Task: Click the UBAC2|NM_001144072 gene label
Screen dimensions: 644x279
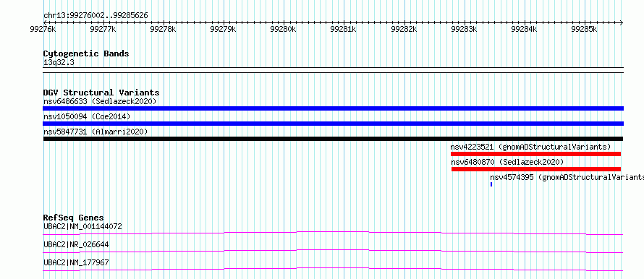Action: coord(82,226)
